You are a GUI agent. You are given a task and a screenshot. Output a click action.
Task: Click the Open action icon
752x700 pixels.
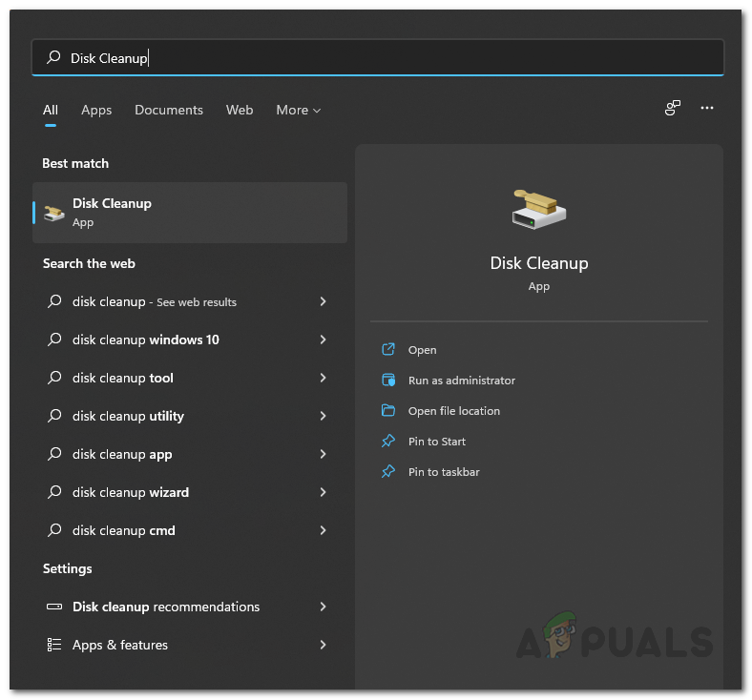388,349
